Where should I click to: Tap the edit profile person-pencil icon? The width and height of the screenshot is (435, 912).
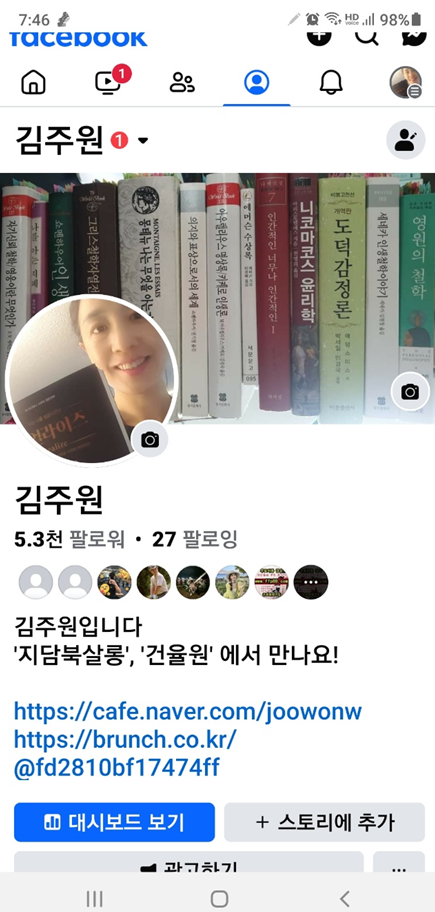[x=406, y=140]
